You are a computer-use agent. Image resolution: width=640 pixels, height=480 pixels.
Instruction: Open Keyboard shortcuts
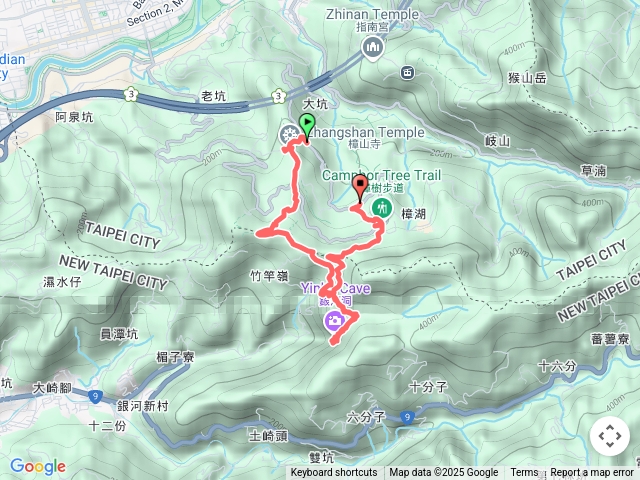click(x=334, y=473)
